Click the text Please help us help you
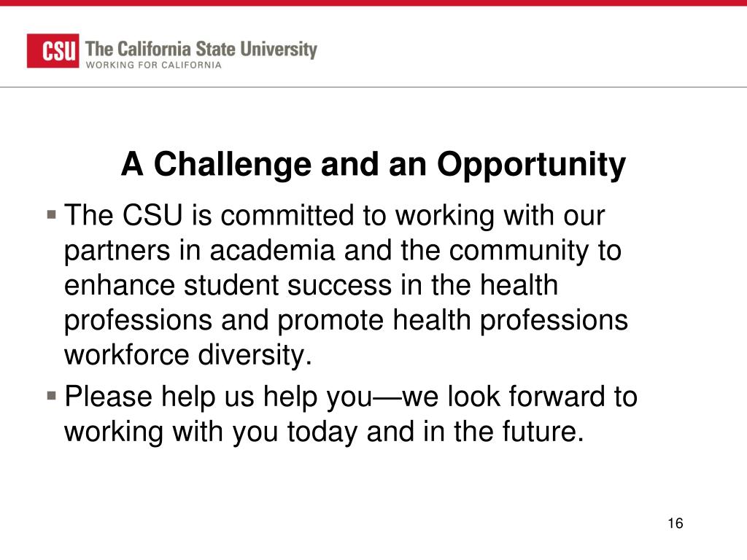This screenshot has height=560, width=747. point(218,397)
